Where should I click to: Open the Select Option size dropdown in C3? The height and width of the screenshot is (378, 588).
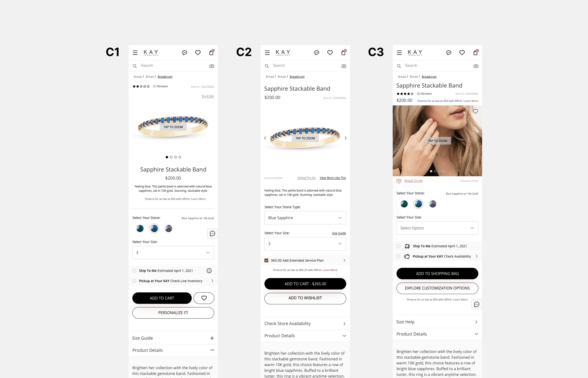click(x=437, y=228)
